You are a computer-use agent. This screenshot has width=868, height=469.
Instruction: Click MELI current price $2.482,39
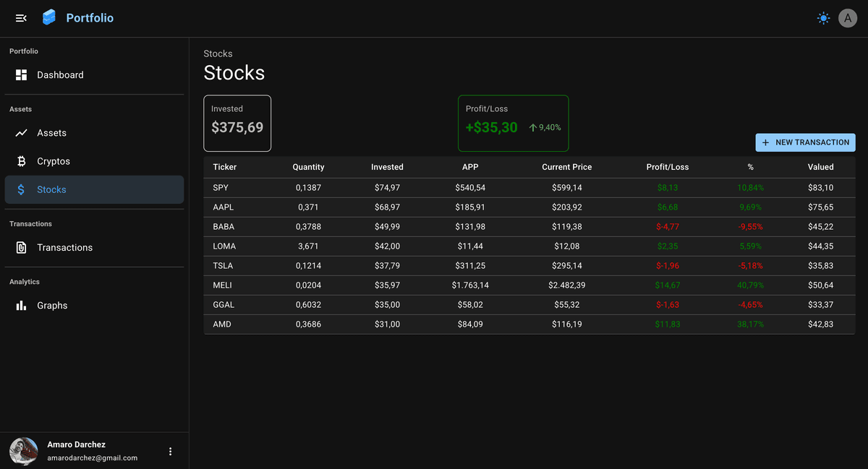pos(567,285)
